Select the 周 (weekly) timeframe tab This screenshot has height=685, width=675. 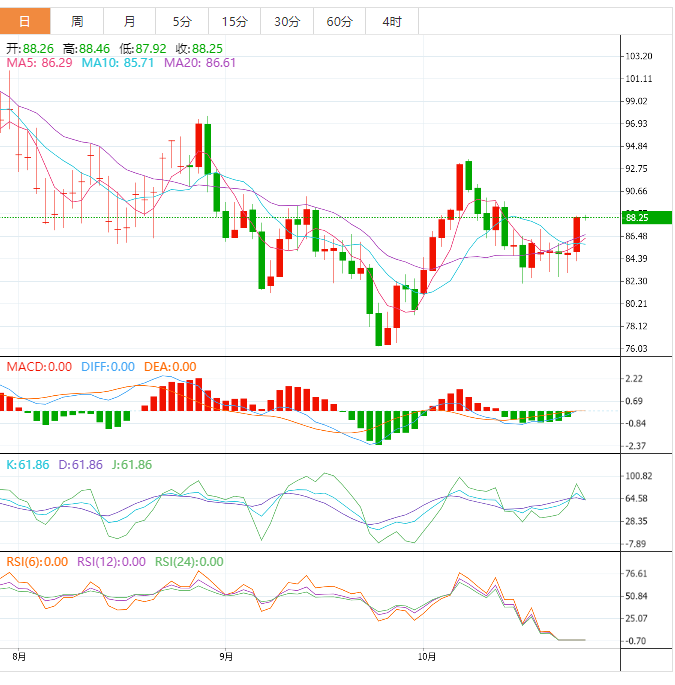click(77, 21)
